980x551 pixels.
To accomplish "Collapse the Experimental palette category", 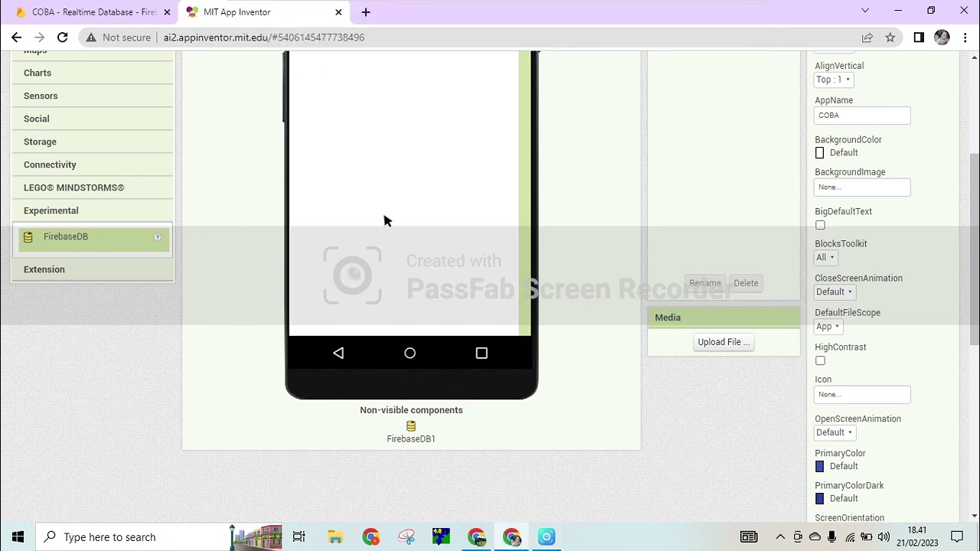I will pos(93,210).
